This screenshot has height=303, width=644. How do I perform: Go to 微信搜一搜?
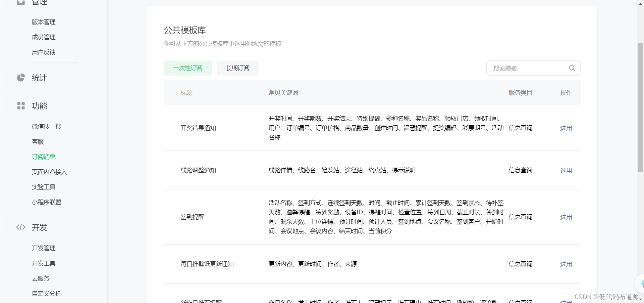[47, 127]
